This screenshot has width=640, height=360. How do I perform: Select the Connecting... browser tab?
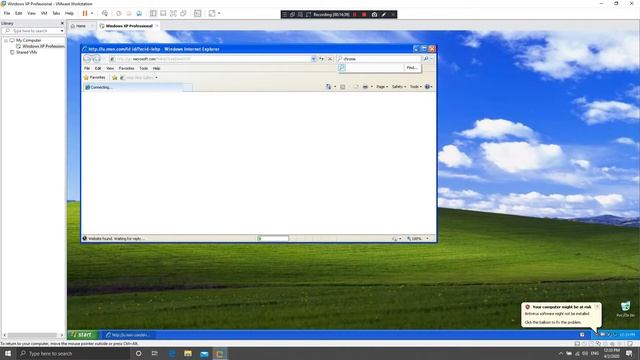coord(133,87)
